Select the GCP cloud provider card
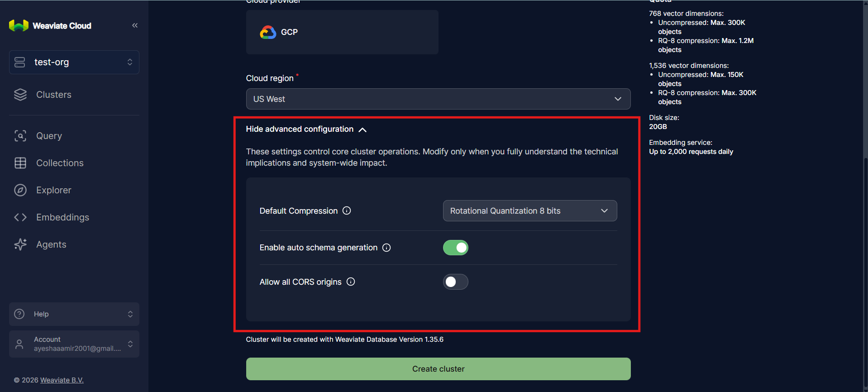868x392 pixels. pos(342,32)
